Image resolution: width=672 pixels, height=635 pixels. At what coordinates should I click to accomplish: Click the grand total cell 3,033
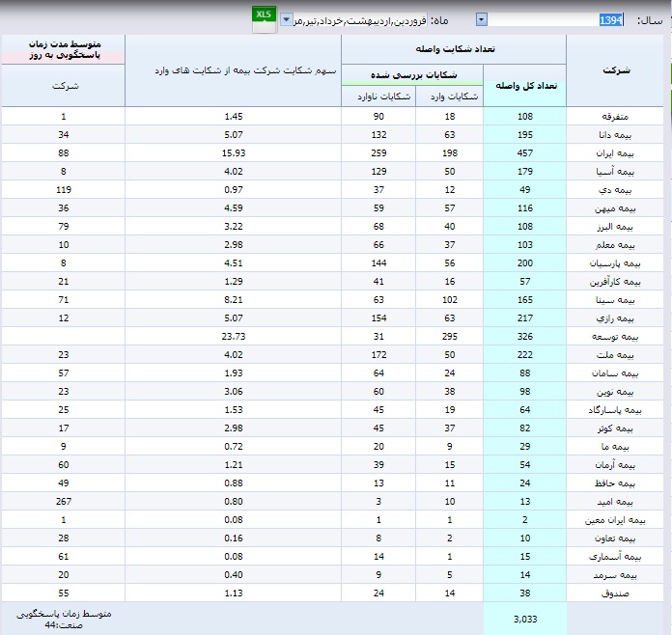coord(524,619)
